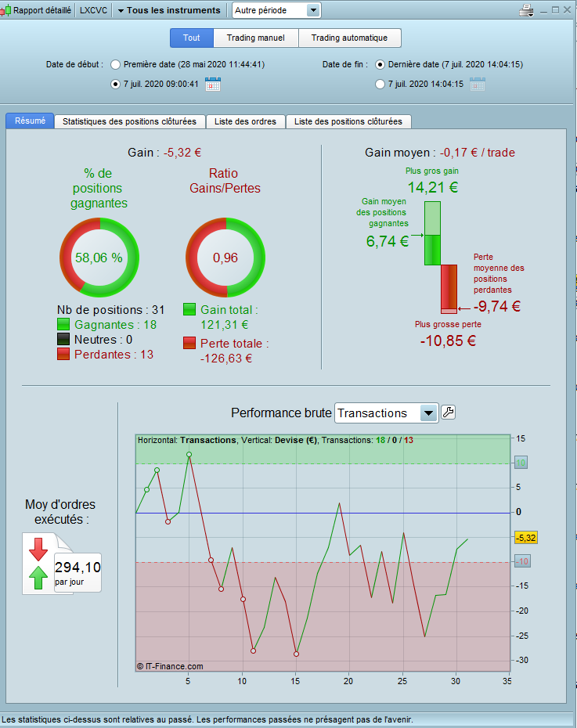This screenshot has width=577, height=728.
Task: Click the executed orders arrows icon
Action: click(38, 564)
